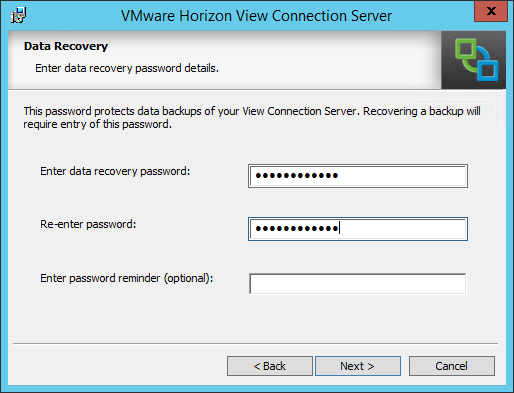Image resolution: width=514 pixels, height=393 pixels.
Task: Click the text caret in Re-enter password
Action: point(339,228)
